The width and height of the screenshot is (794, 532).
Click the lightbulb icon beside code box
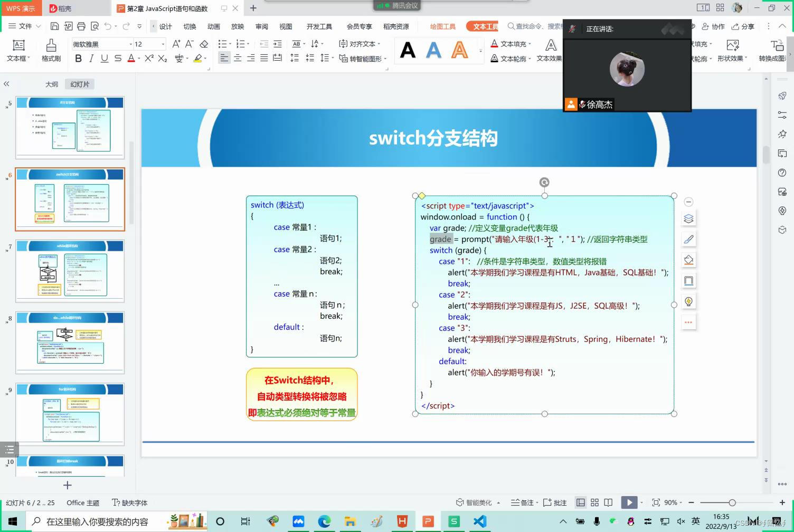pos(688,301)
